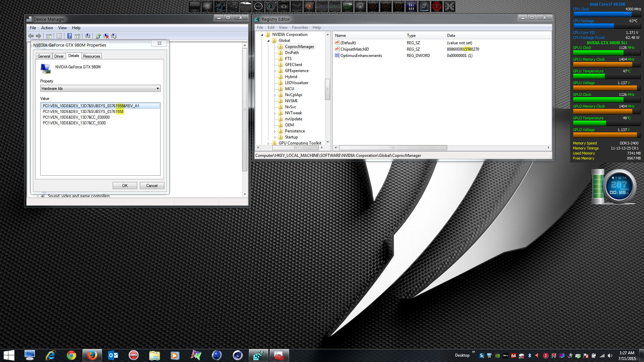Open the red ThrottleStop T icon in dock
The height and width of the screenshot is (362, 644).
pos(437,6)
